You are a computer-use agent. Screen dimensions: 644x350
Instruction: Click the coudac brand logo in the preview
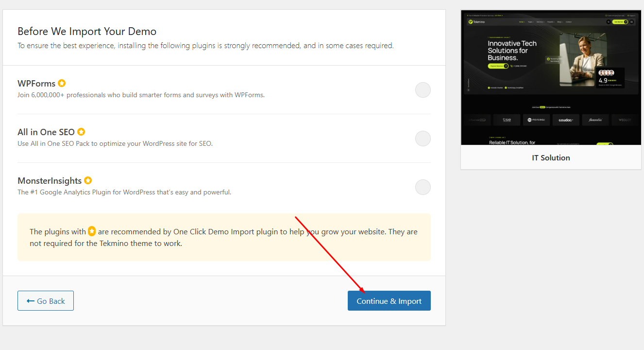click(x=566, y=120)
